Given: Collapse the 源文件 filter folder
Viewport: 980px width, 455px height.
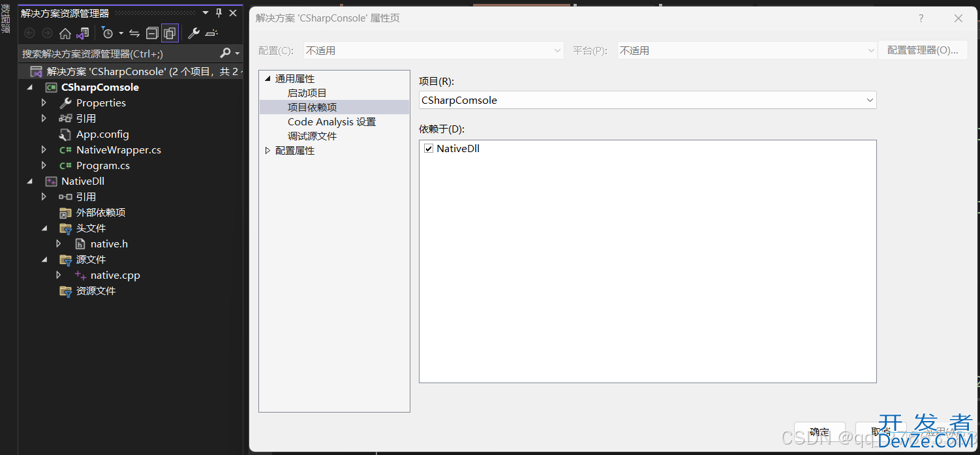Looking at the screenshot, I should tap(44, 259).
